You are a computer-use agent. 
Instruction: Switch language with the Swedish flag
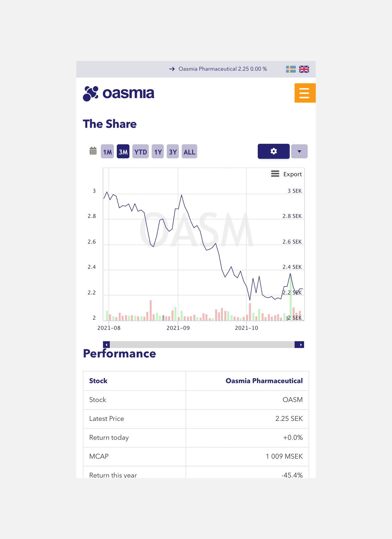pyautogui.click(x=291, y=69)
